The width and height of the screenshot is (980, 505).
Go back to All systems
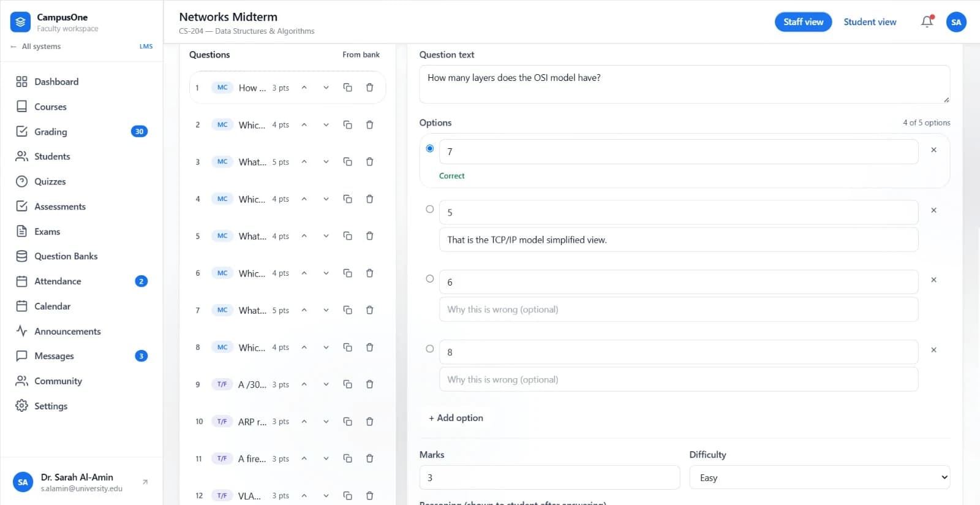[x=36, y=47]
